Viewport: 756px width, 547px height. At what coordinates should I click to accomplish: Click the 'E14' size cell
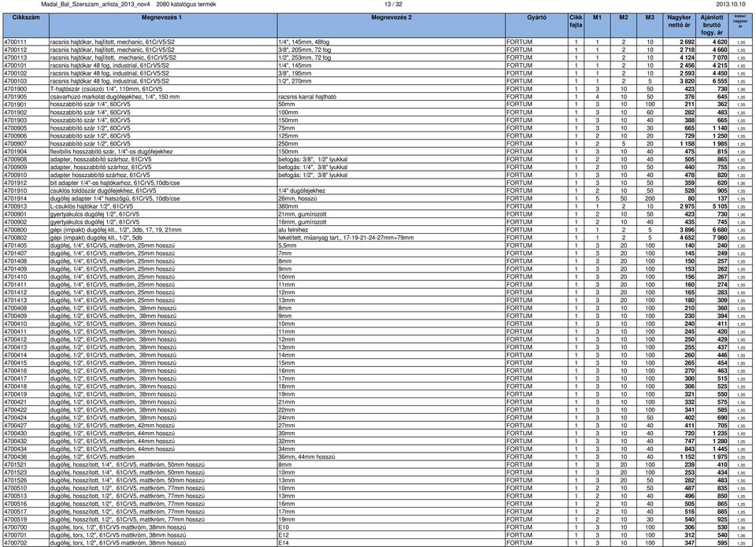pyautogui.click(x=283, y=542)
